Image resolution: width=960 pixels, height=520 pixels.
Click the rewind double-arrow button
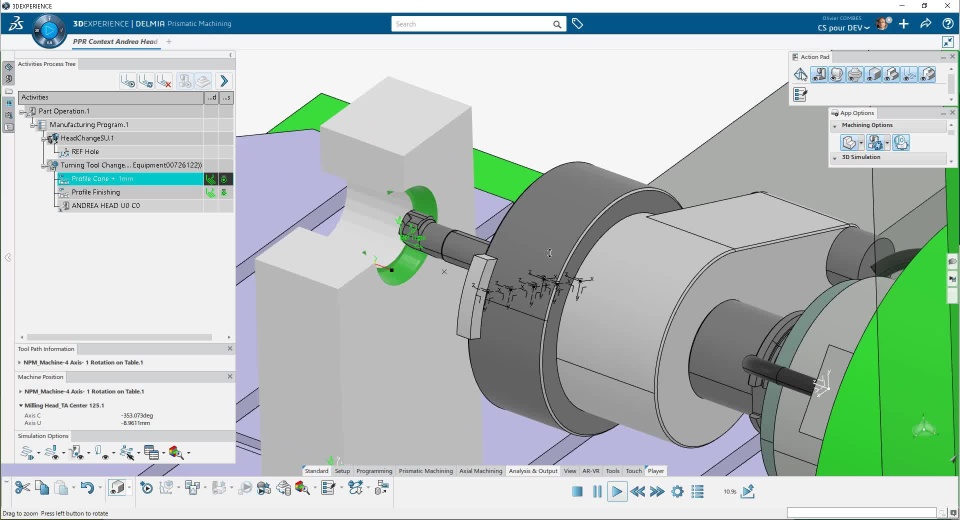pos(637,491)
